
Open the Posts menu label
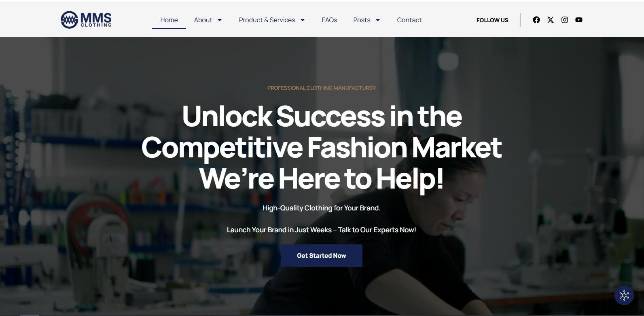[x=362, y=20]
